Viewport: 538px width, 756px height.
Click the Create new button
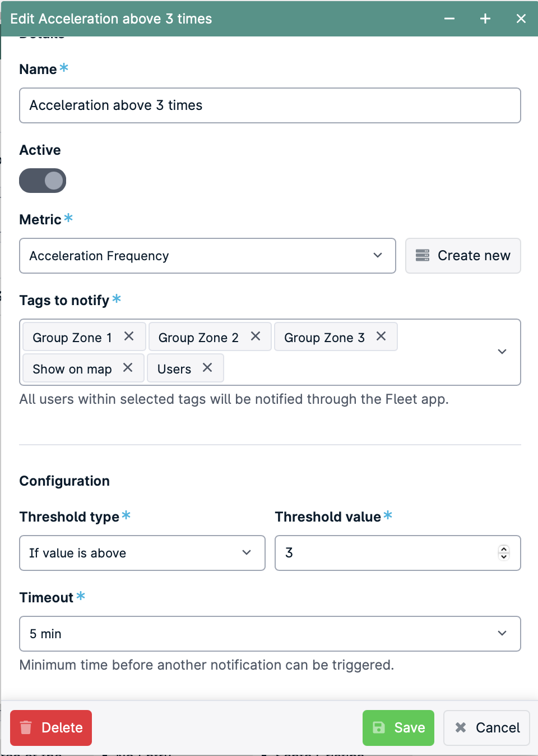click(x=463, y=256)
